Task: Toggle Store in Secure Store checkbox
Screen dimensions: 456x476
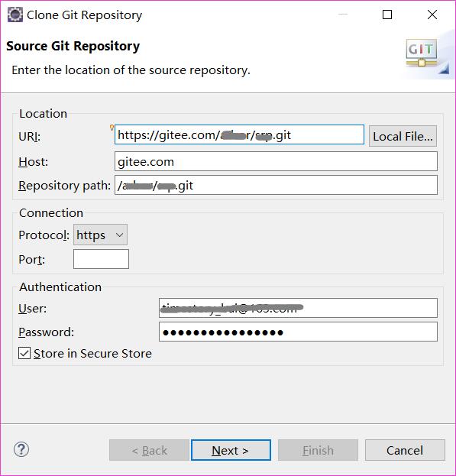Action: pos(24,353)
